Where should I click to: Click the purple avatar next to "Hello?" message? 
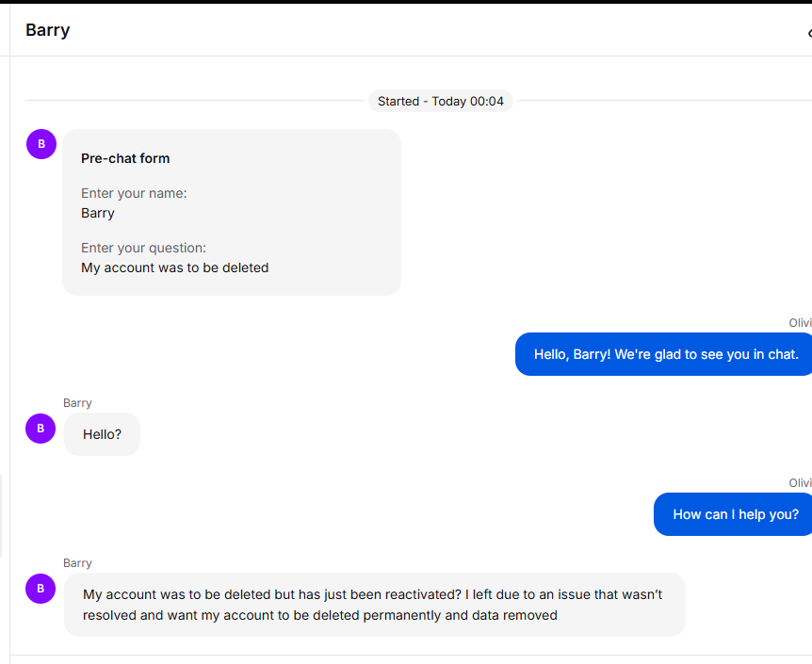41,429
